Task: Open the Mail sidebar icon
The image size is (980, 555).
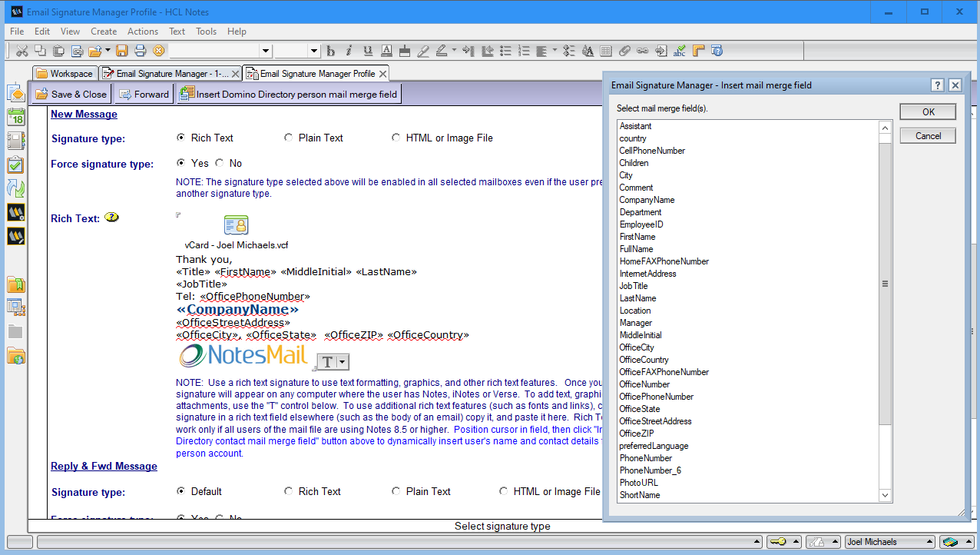Action: [16, 94]
